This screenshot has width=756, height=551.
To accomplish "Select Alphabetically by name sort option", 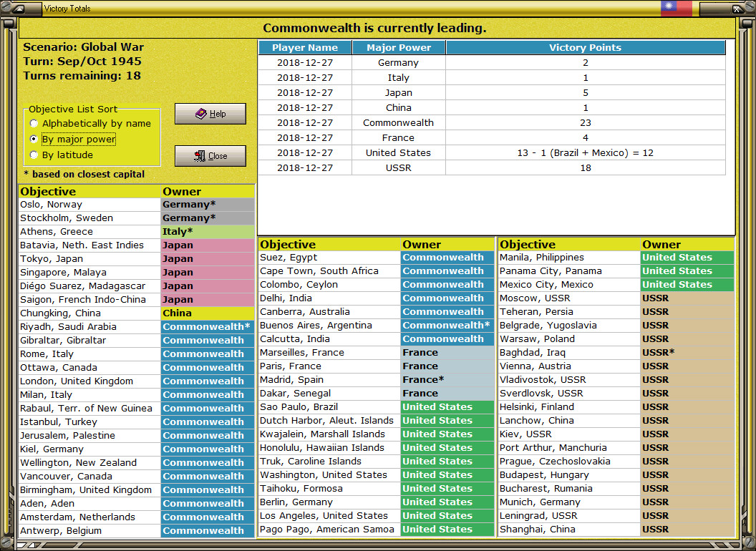I will click(x=90, y=123).
